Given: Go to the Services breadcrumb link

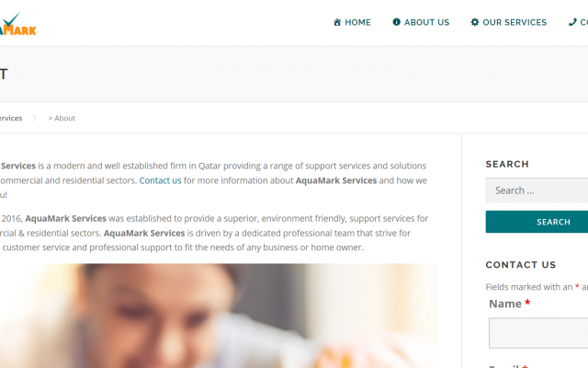Looking at the screenshot, I should 11,119.
